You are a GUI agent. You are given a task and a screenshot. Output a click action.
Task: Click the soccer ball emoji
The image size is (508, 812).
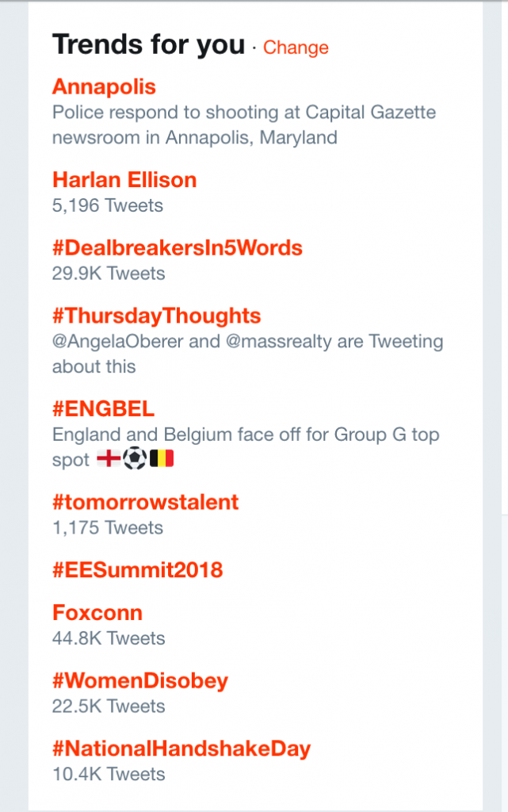point(134,459)
